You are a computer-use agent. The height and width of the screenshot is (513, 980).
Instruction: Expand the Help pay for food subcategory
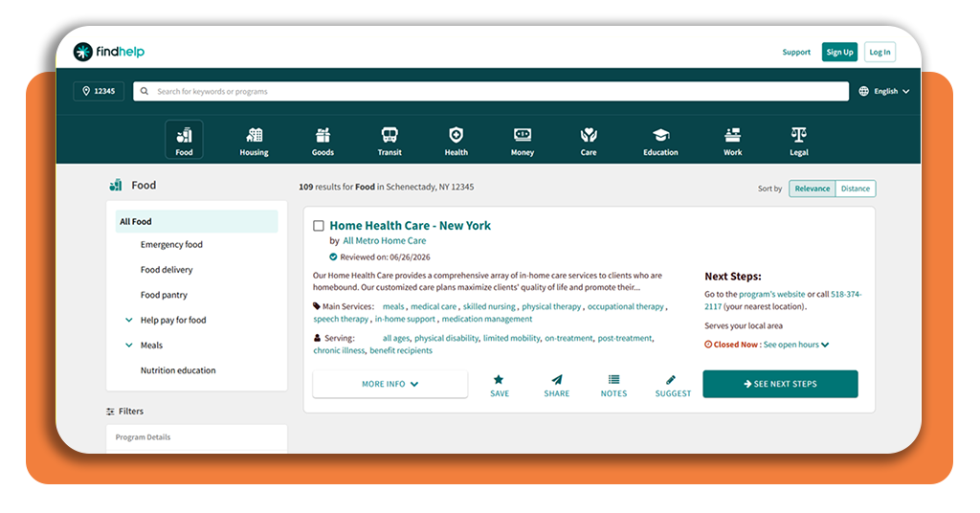click(129, 320)
